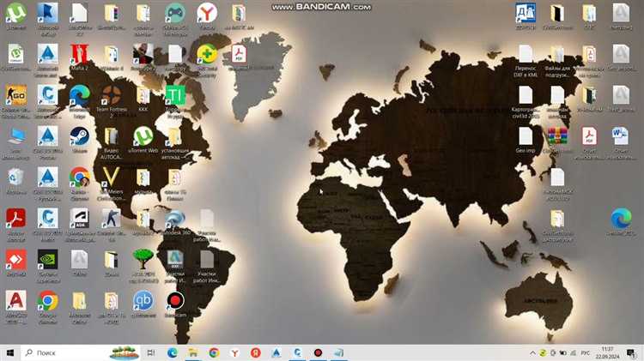
Task: Open Yandex Browser from the taskbar
Action: [x=234, y=352]
